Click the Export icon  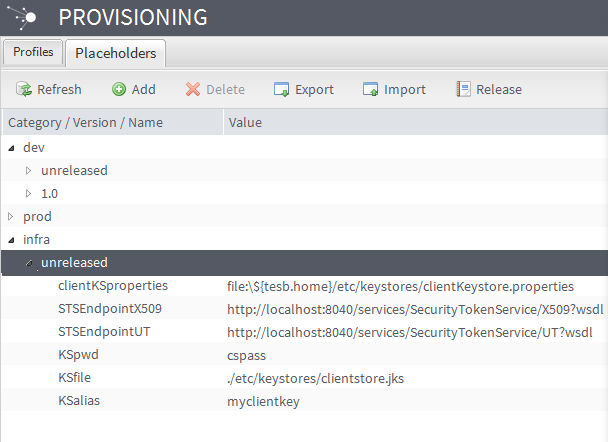[282, 90]
